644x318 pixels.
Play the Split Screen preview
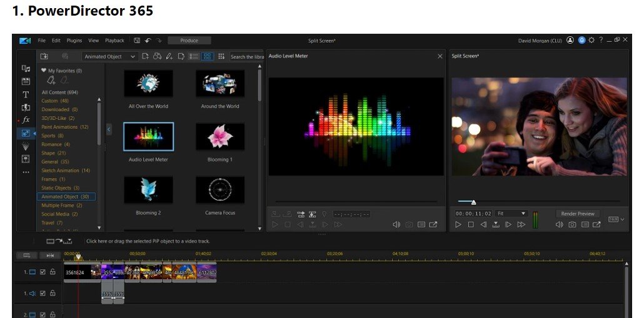[x=458, y=224]
